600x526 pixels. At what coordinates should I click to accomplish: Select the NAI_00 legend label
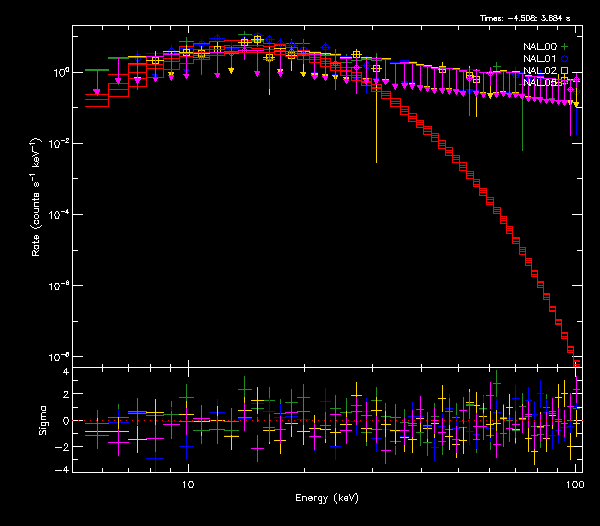click(x=539, y=47)
